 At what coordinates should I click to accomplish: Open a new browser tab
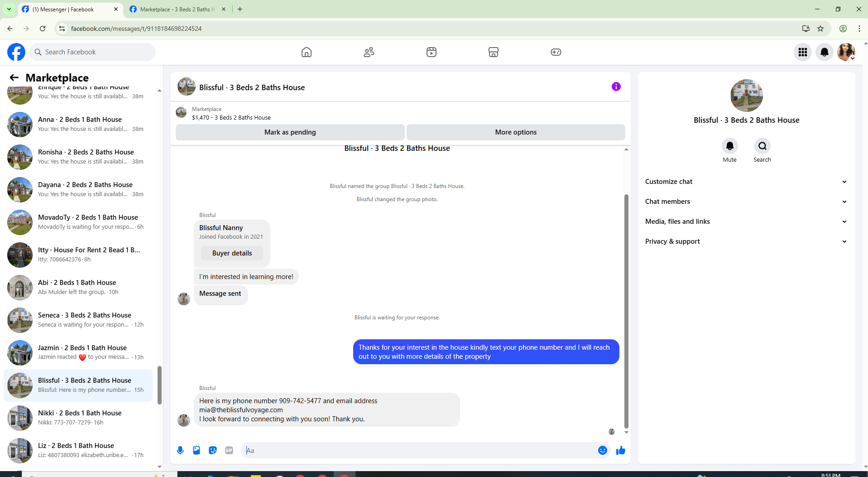pos(240,9)
